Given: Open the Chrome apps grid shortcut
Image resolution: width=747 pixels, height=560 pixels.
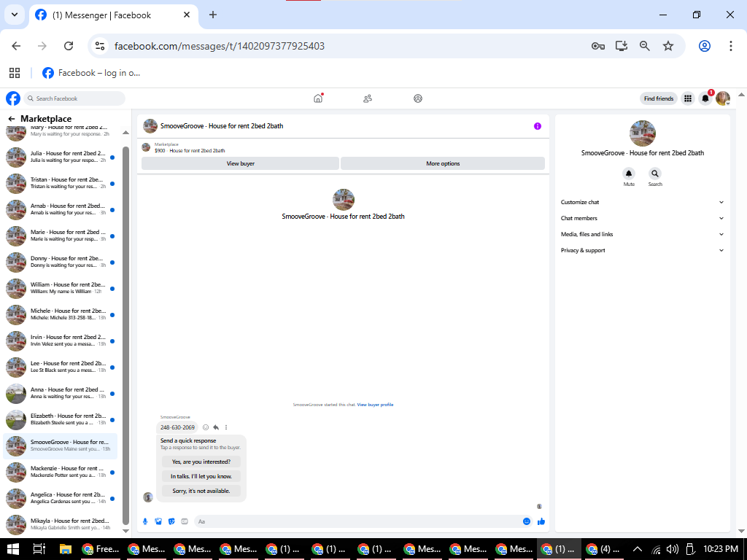Looking at the screenshot, I should (15, 73).
